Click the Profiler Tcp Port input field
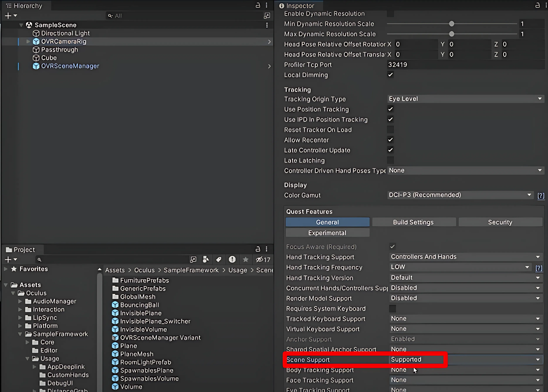This screenshot has height=392, width=548. click(465, 65)
